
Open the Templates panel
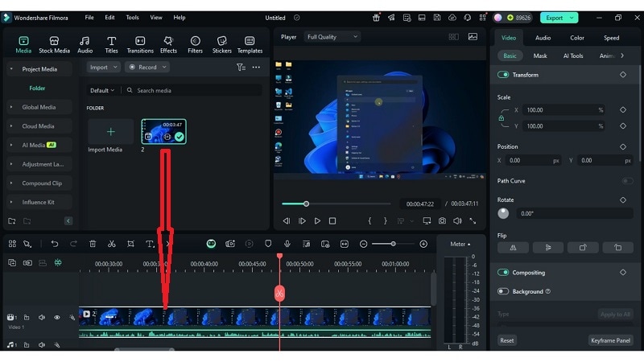[250, 45]
